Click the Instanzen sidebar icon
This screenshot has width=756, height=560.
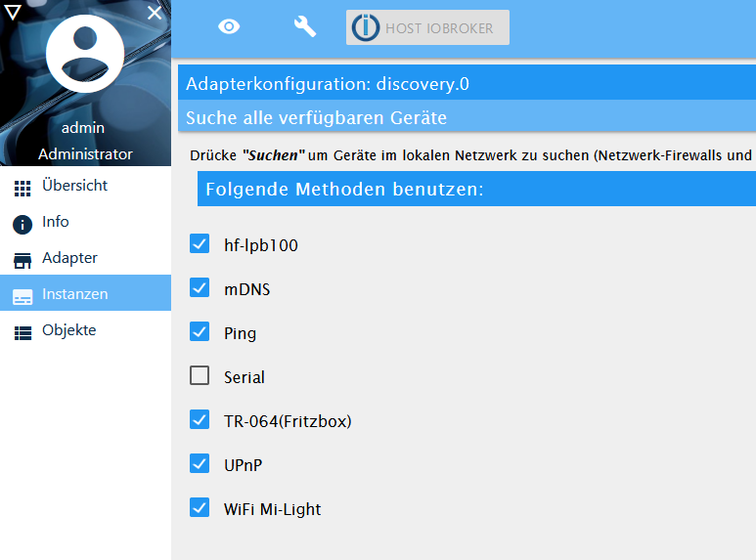click(x=22, y=295)
